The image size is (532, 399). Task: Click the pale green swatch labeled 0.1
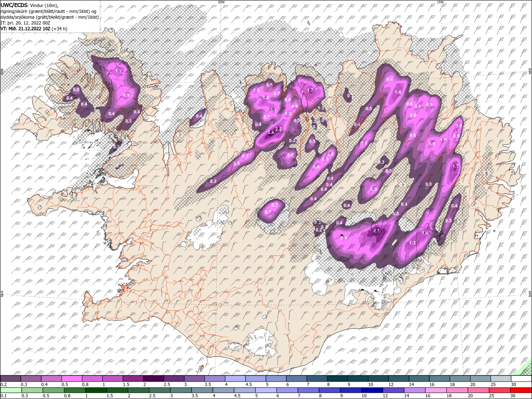pyautogui.click(x=11, y=390)
